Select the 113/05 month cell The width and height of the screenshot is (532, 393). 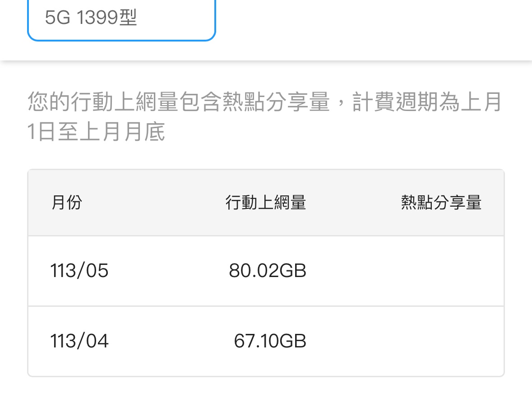click(x=79, y=271)
